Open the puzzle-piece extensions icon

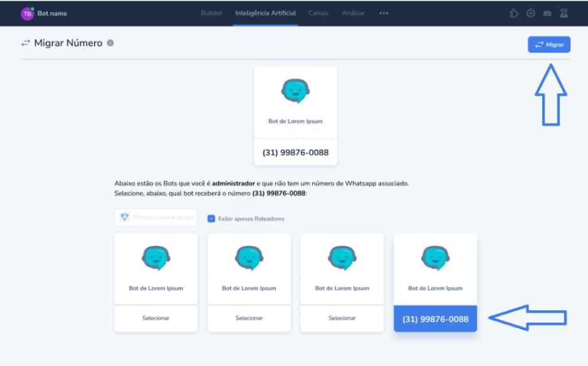pos(514,13)
